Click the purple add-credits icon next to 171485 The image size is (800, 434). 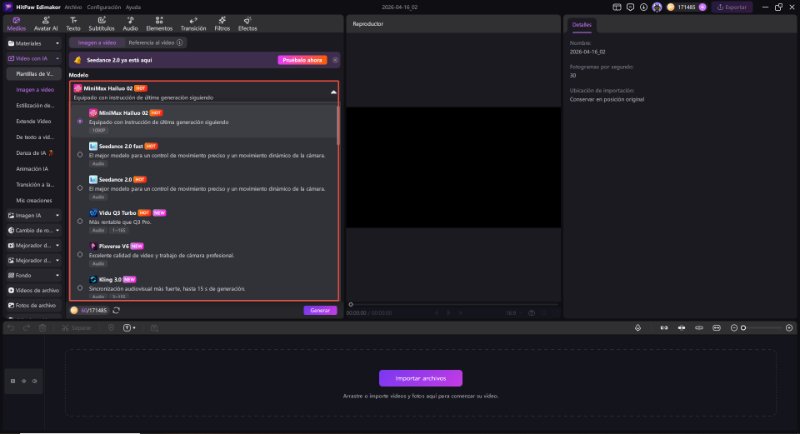tap(703, 7)
